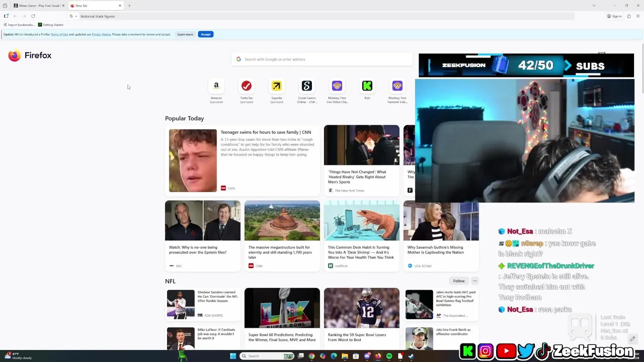Sign in to Firefox account
The height and width of the screenshot is (362, 644).
point(614,16)
